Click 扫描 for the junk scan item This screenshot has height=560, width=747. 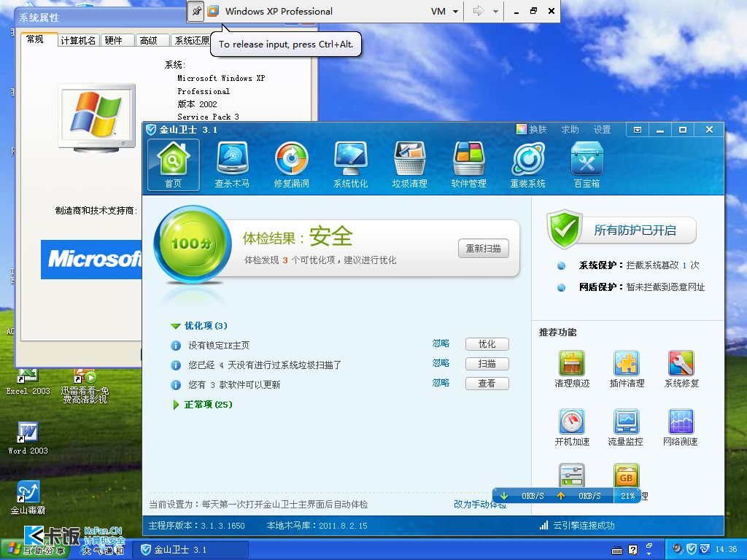(487, 364)
